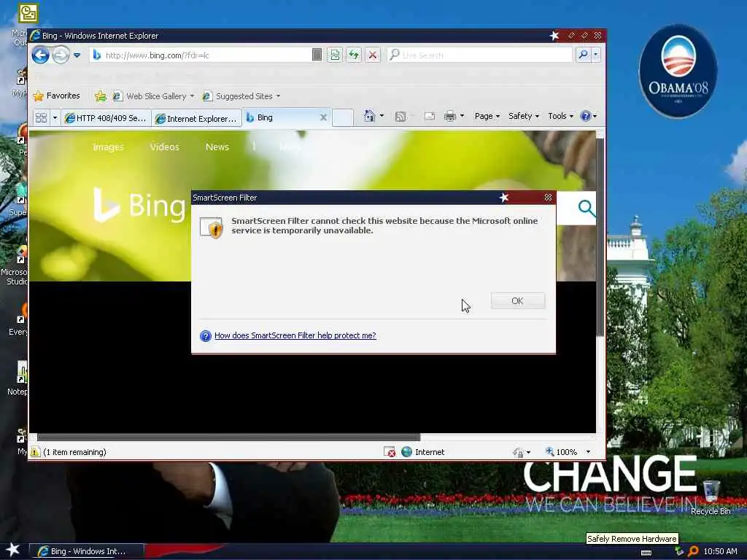Viewport: 747px width, 560px height.
Task: Click the Help question mark icon
Action: click(x=586, y=116)
